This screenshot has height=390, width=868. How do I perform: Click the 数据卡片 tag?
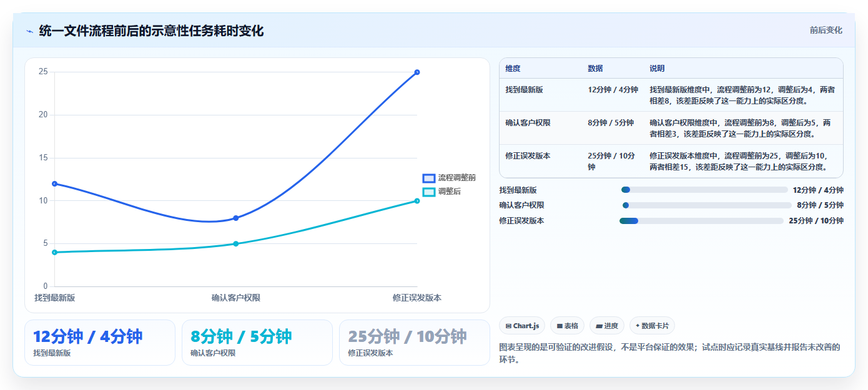(652, 326)
